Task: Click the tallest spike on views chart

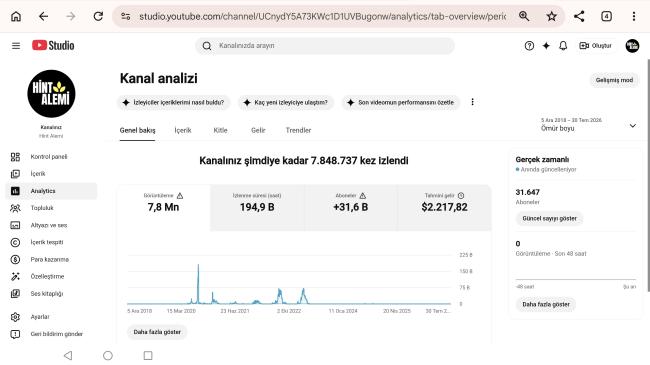Action: [198, 284]
